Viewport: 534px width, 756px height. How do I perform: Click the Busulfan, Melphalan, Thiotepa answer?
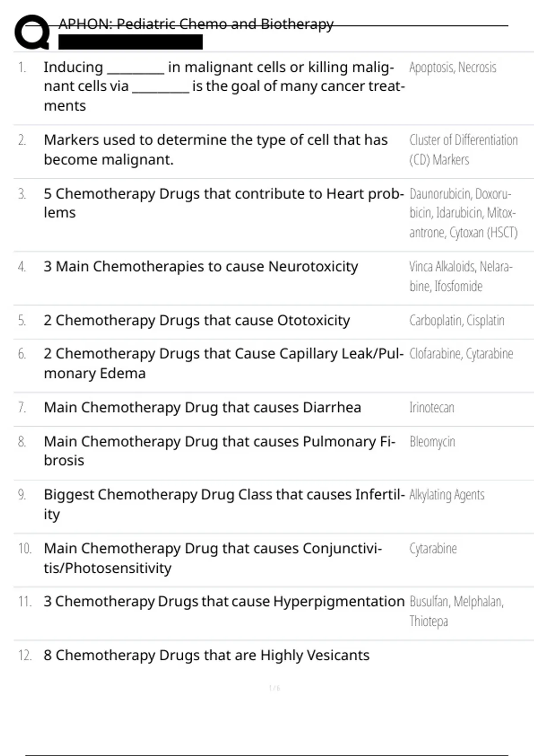click(x=456, y=611)
